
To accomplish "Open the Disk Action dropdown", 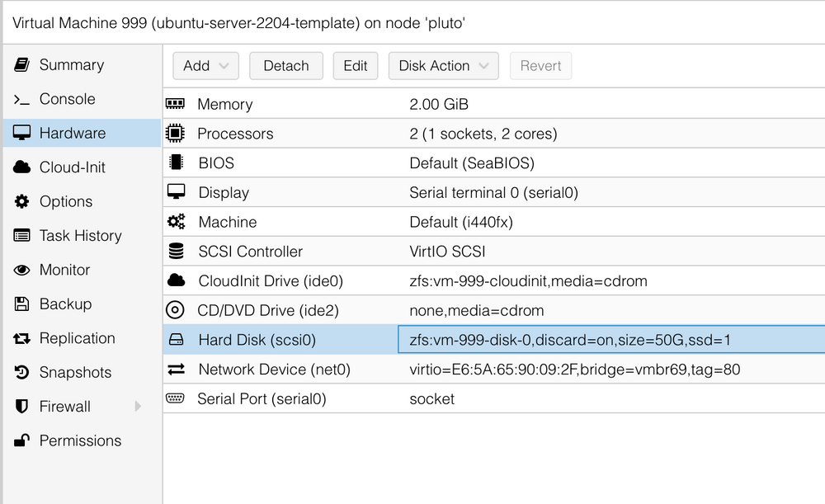I will point(443,65).
